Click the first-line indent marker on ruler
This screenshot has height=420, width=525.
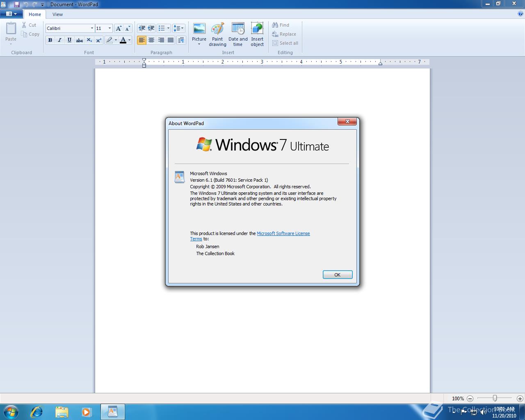144,60
